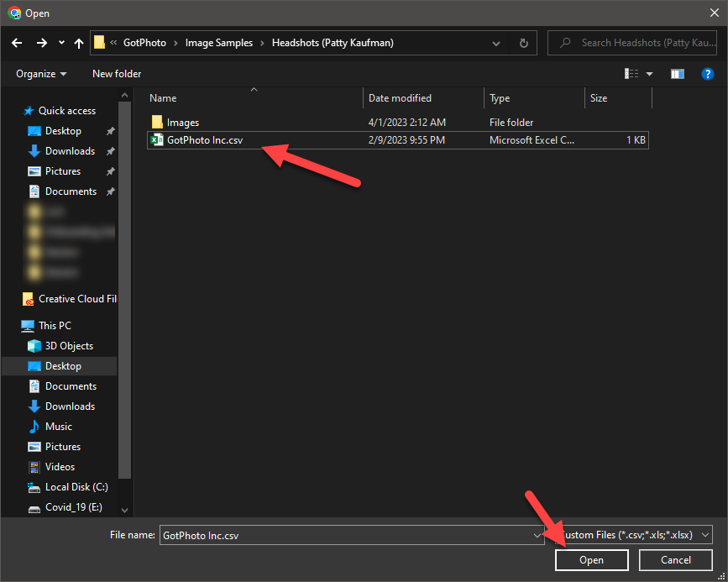728x582 pixels.
Task: Open the Organize menu
Action: (41, 74)
